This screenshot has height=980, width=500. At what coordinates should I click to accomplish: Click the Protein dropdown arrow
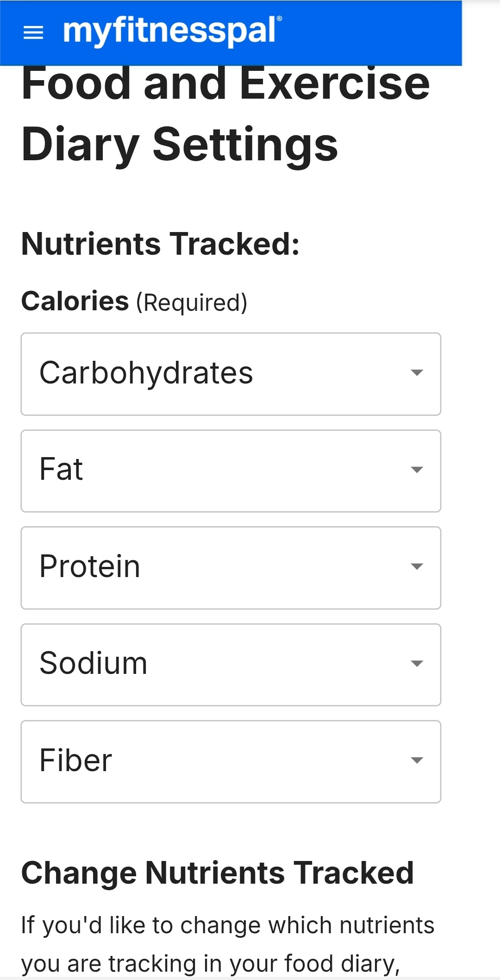coord(417,566)
